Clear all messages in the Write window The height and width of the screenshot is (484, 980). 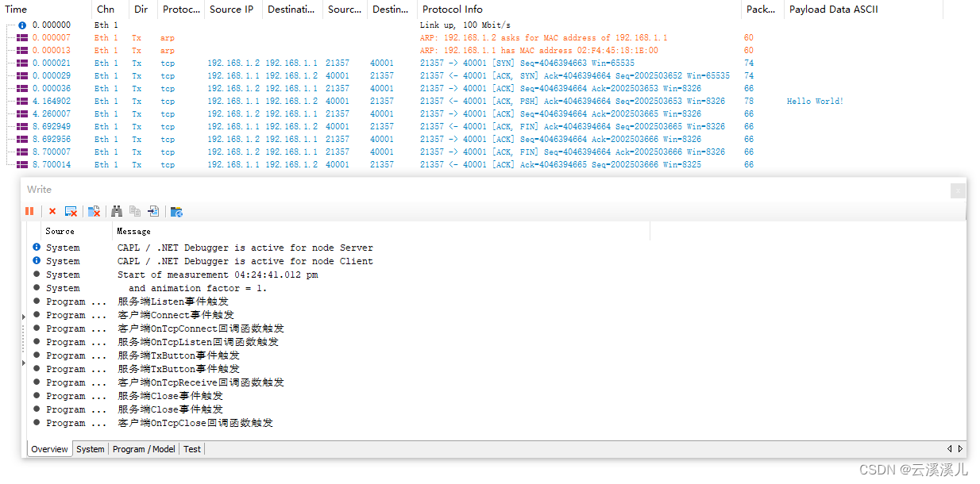click(x=52, y=211)
